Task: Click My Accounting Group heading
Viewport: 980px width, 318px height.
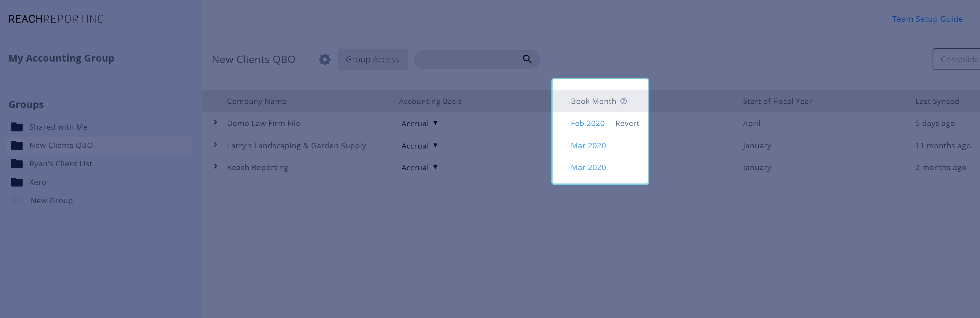Action: 61,58
